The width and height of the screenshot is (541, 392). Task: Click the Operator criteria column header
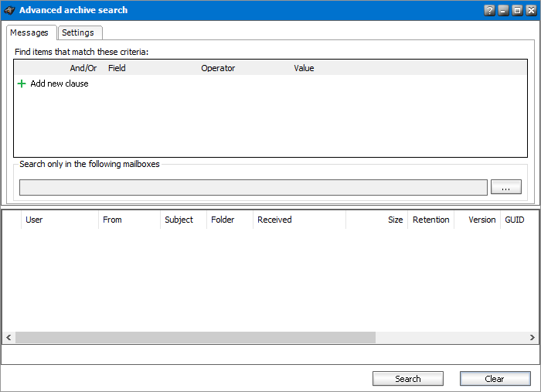point(218,68)
